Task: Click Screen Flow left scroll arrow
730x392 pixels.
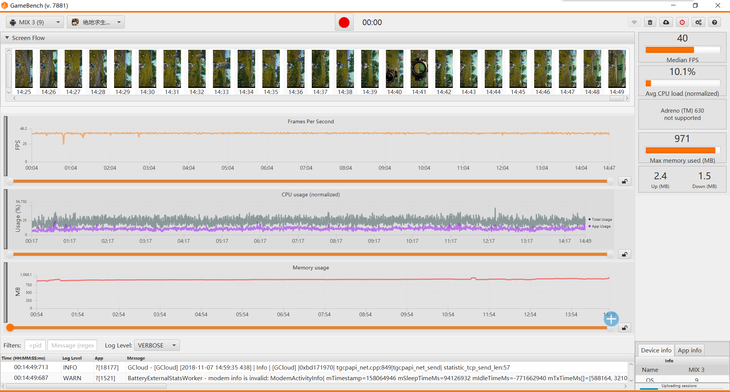Action: [x=14, y=98]
